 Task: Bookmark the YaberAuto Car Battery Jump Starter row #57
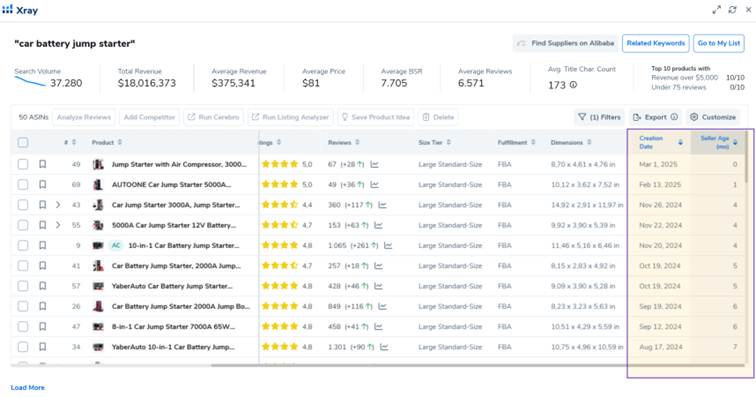click(42, 286)
